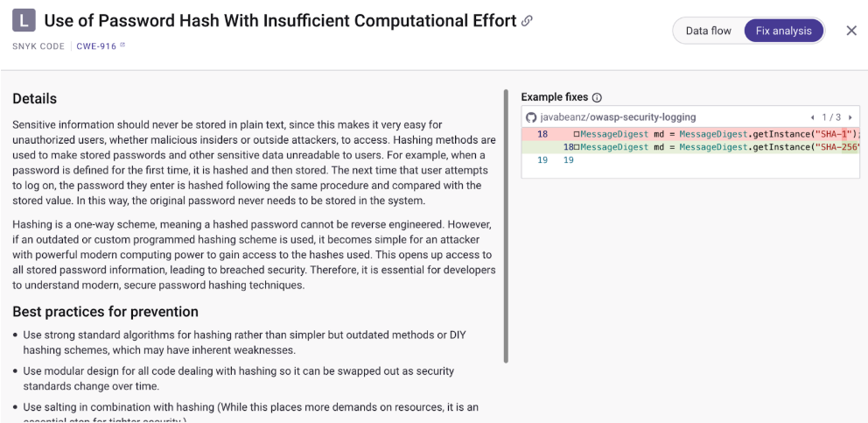
Task: Click the 1 / 3 fix counter
Action: (x=830, y=117)
